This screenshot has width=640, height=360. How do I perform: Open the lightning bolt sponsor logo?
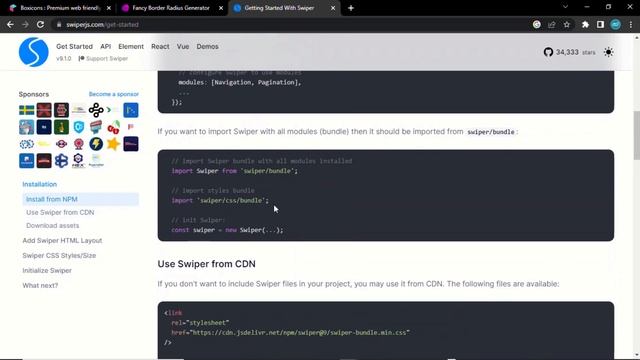[x=96, y=144]
